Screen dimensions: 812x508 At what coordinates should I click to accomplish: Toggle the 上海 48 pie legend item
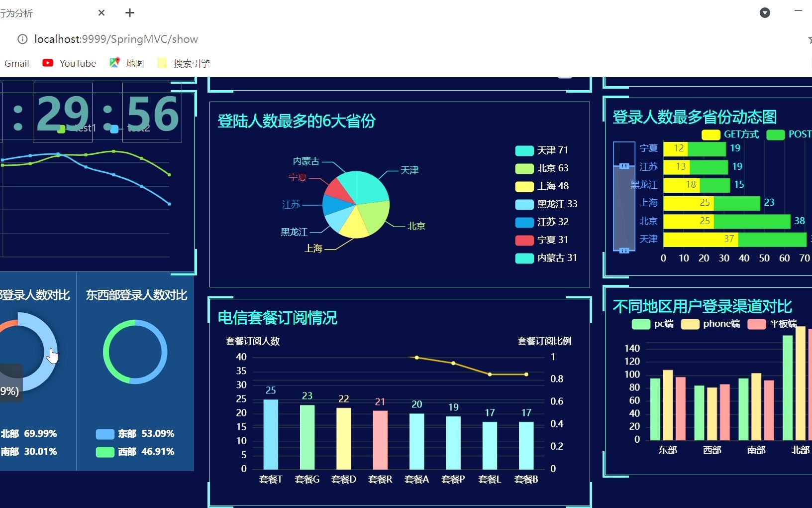pos(541,186)
